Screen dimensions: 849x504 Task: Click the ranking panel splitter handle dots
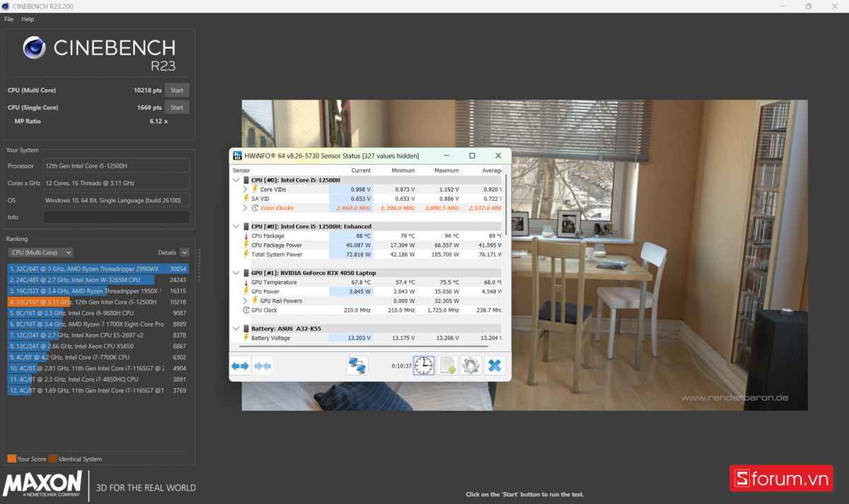point(200,265)
